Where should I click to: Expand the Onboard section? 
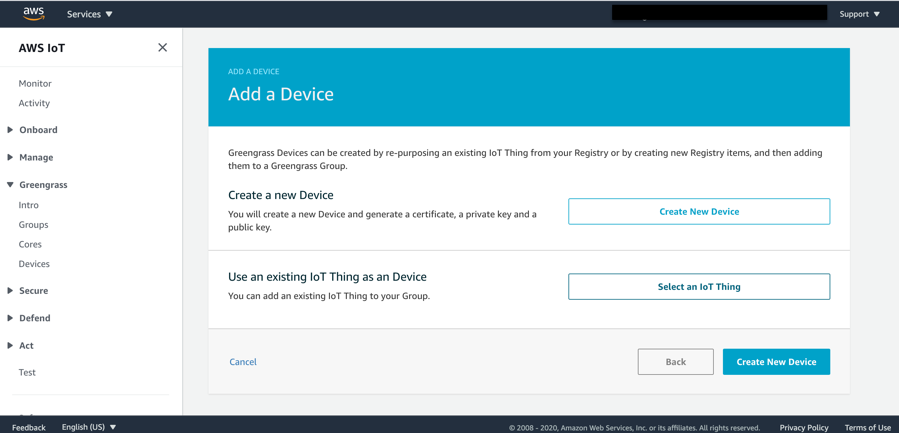(33, 130)
